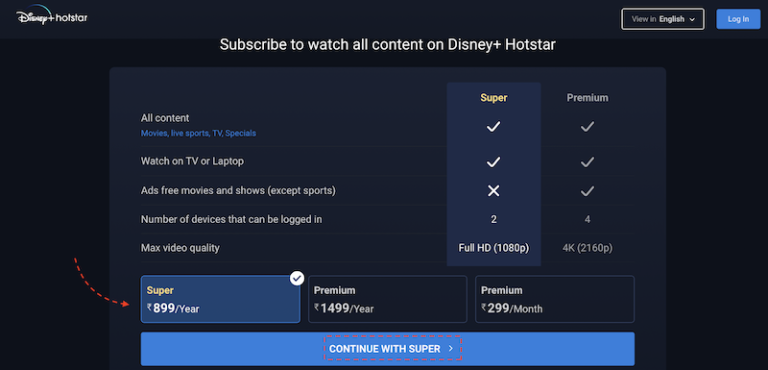Click the Premium checkmark for Ads free row
Viewport: 768px width, 370px height.
(x=587, y=191)
